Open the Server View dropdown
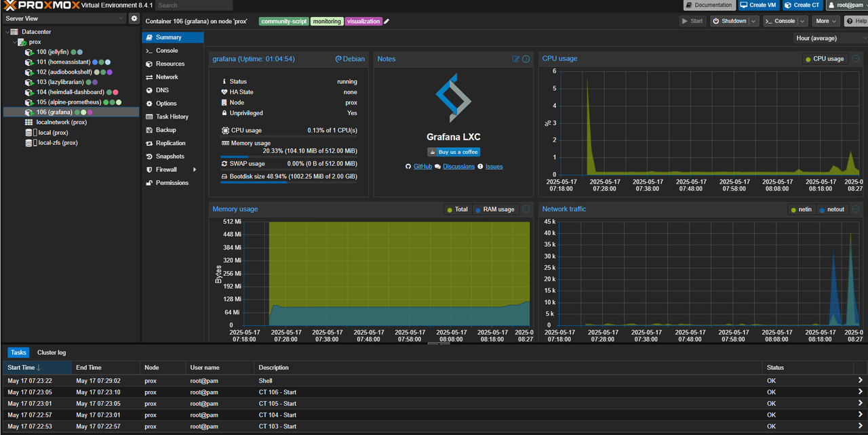This screenshot has height=435, width=868. pos(64,18)
